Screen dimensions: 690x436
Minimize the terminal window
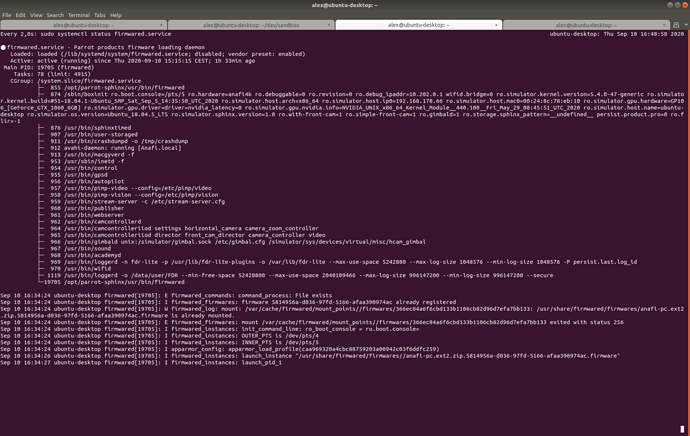pyautogui.click(x=670, y=5)
